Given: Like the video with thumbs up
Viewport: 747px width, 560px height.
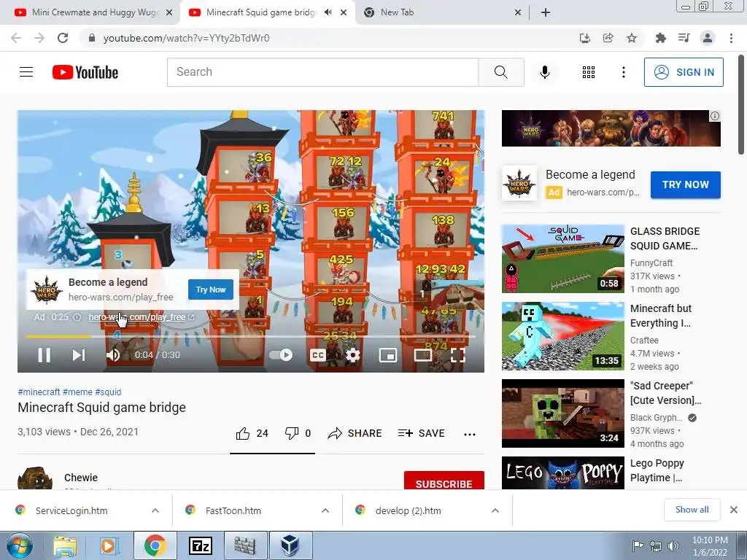Looking at the screenshot, I should pyautogui.click(x=252, y=433).
